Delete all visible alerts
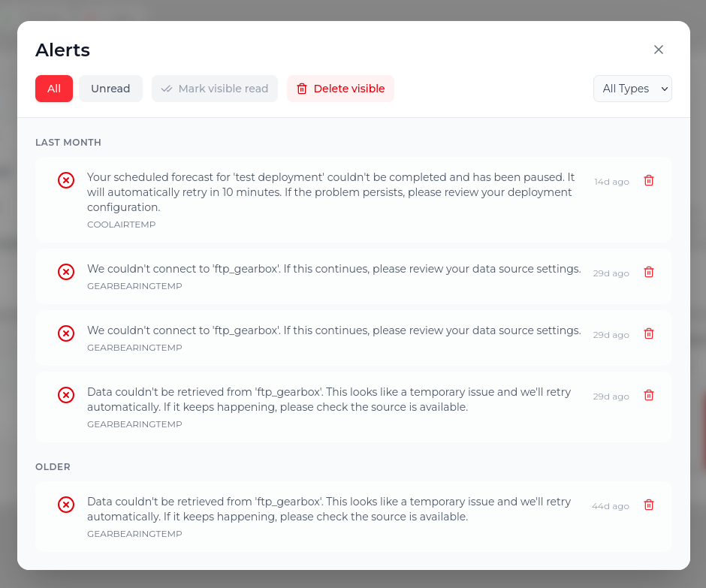 (340, 89)
